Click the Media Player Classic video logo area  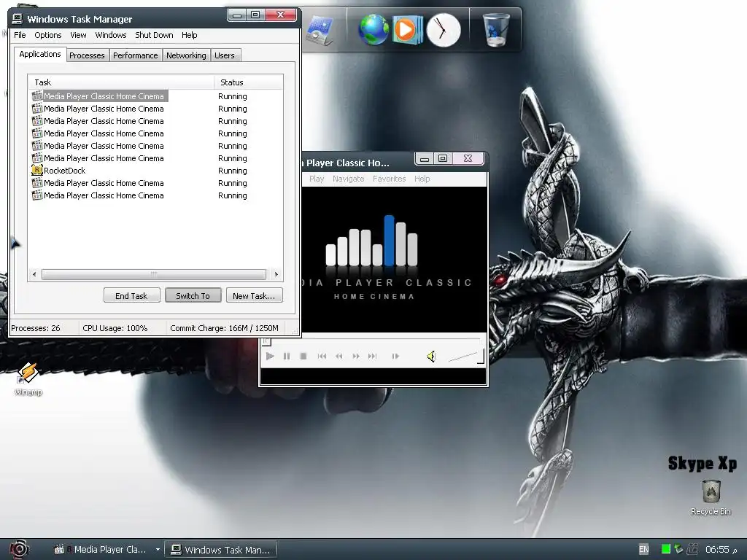(x=393, y=259)
